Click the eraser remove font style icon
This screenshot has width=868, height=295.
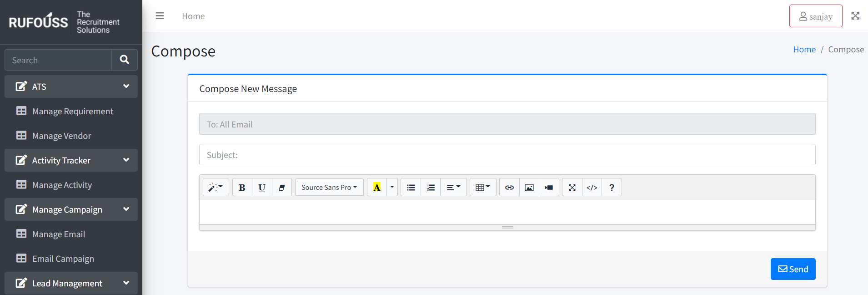pos(282,188)
